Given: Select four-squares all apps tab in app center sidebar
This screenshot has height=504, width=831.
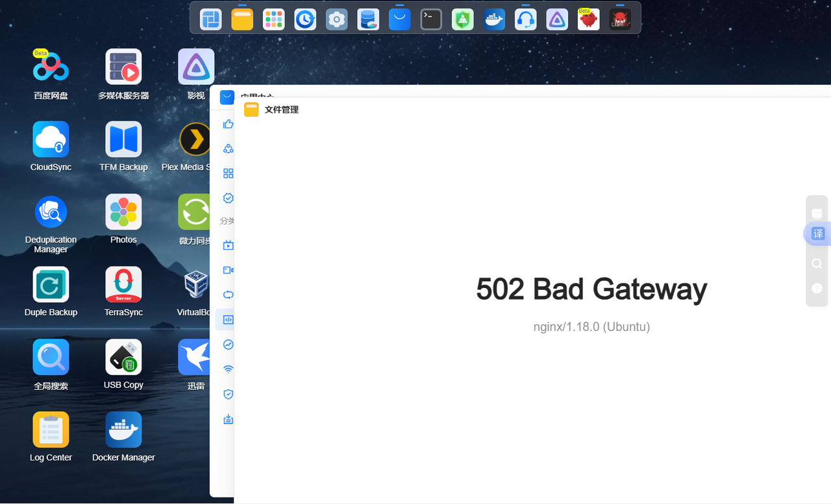Looking at the screenshot, I should (228, 173).
